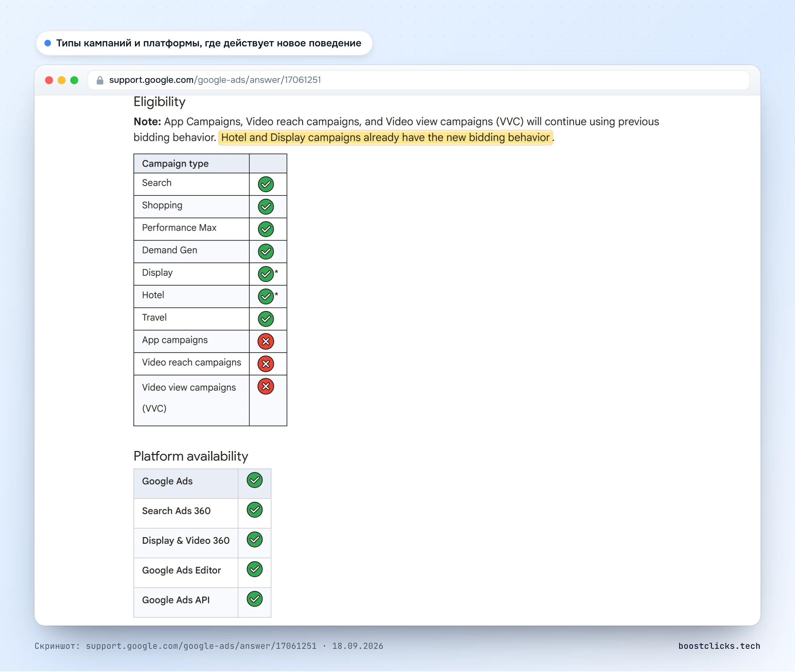795x672 pixels.
Task: Click the checkmark icon for Demand Gen
Action: [266, 252]
